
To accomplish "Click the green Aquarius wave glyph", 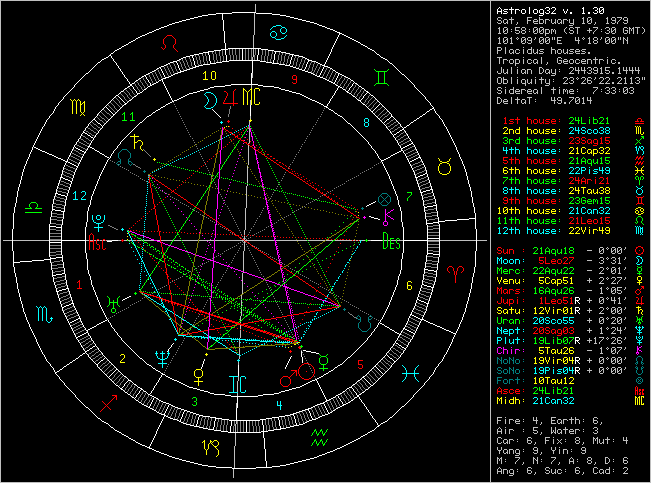I will pos(320,437).
